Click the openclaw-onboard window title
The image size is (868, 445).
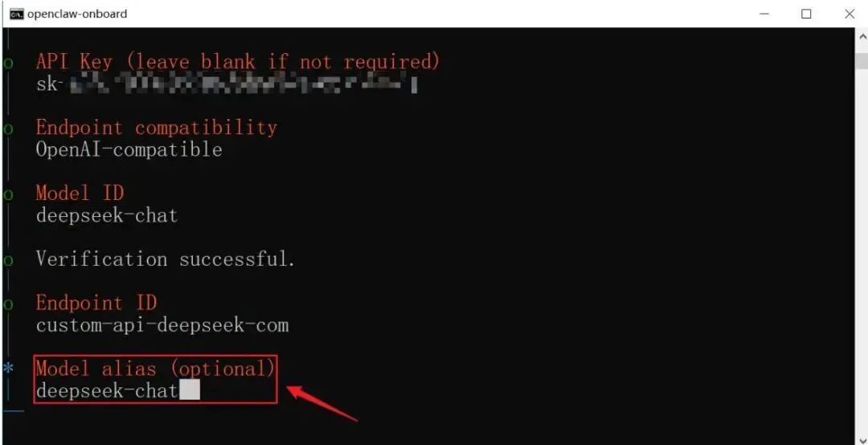[77, 14]
